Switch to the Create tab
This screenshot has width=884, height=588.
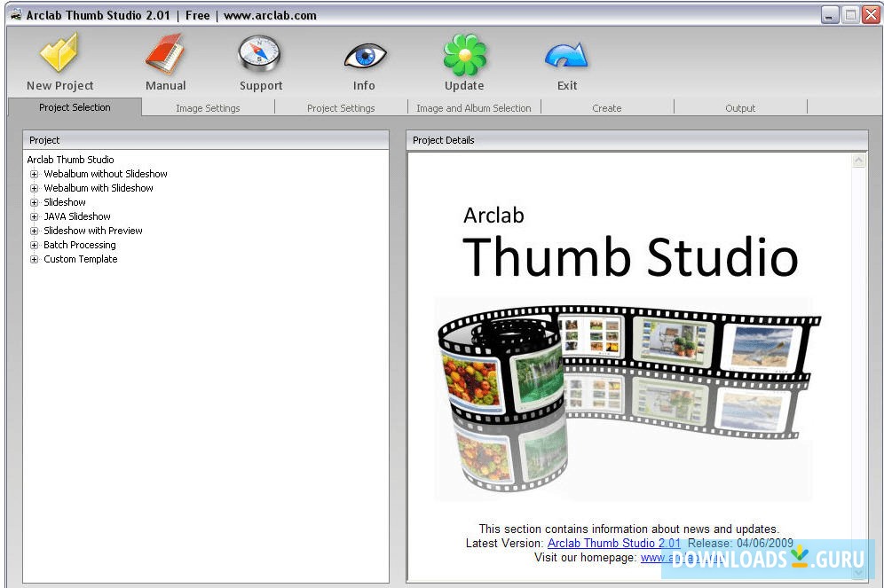[x=607, y=107]
